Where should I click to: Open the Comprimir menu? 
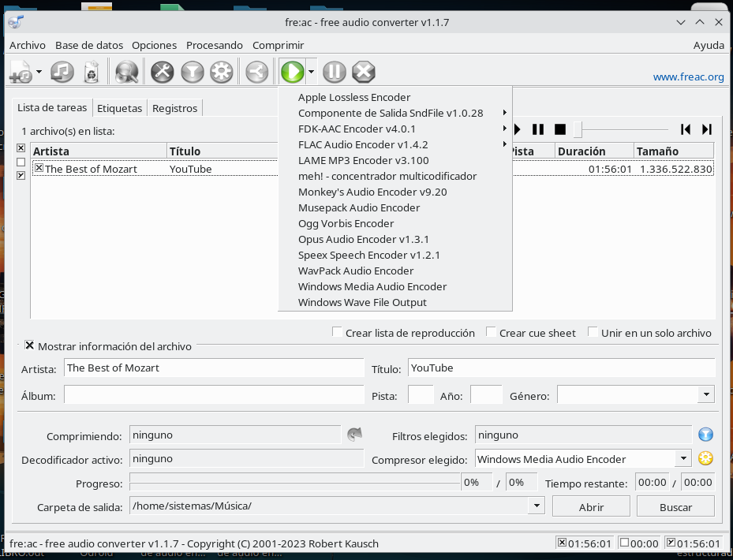pyautogui.click(x=279, y=45)
